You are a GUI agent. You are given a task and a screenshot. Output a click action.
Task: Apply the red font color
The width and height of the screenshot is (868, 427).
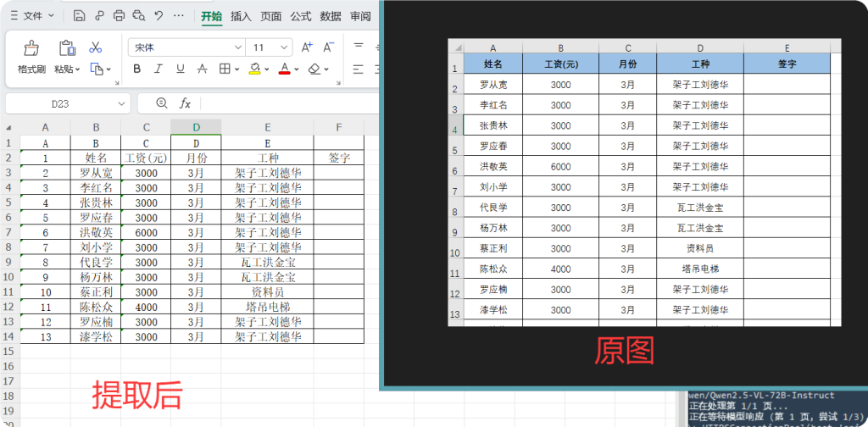(285, 69)
